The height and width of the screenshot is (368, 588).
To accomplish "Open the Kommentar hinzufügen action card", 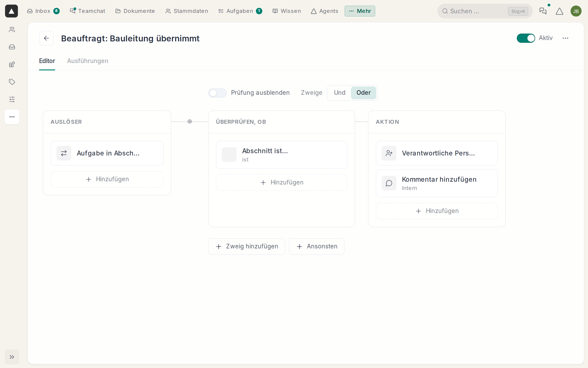I will pyautogui.click(x=437, y=183).
